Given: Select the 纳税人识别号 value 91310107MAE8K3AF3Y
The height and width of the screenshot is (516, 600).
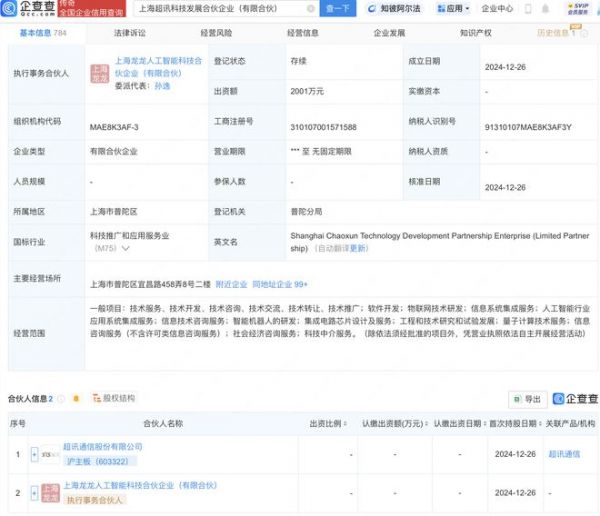Looking at the screenshot, I should click(528, 127).
